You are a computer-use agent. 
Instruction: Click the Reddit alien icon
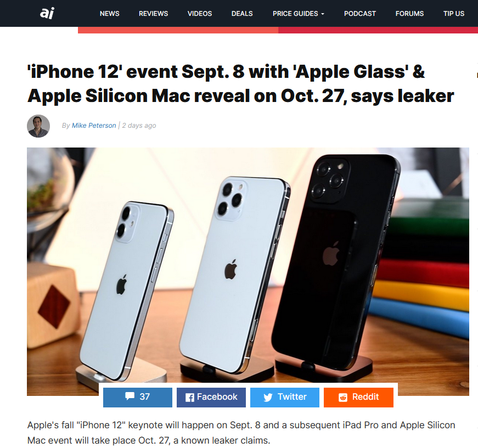[x=343, y=398]
